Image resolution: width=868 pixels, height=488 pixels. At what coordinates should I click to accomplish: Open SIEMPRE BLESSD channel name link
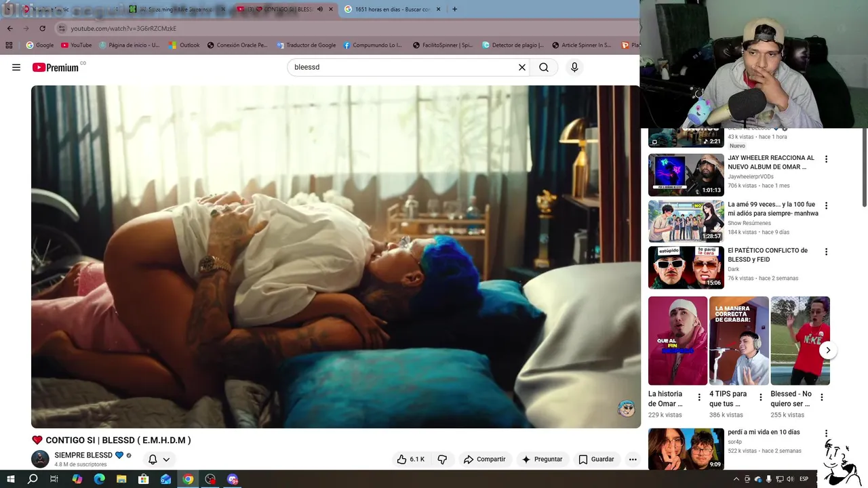click(x=83, y=455)
